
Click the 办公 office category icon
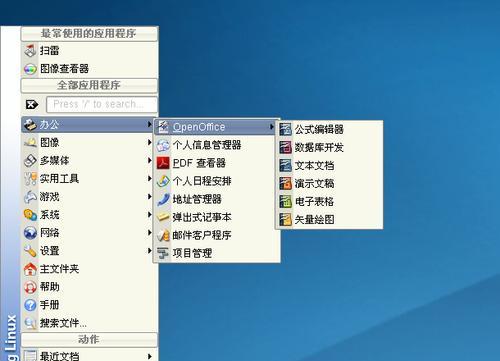click(x=30, y=125)
